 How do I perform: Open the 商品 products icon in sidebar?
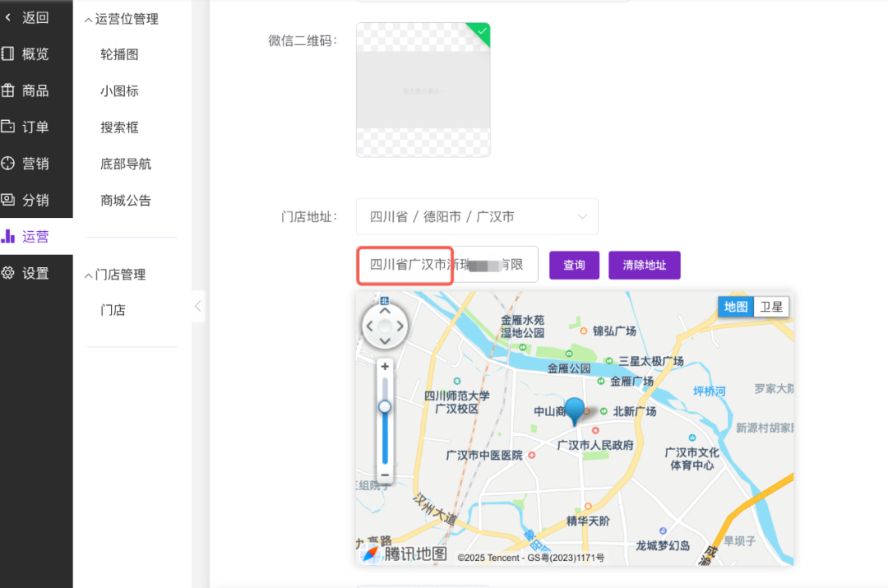(8, 90)
